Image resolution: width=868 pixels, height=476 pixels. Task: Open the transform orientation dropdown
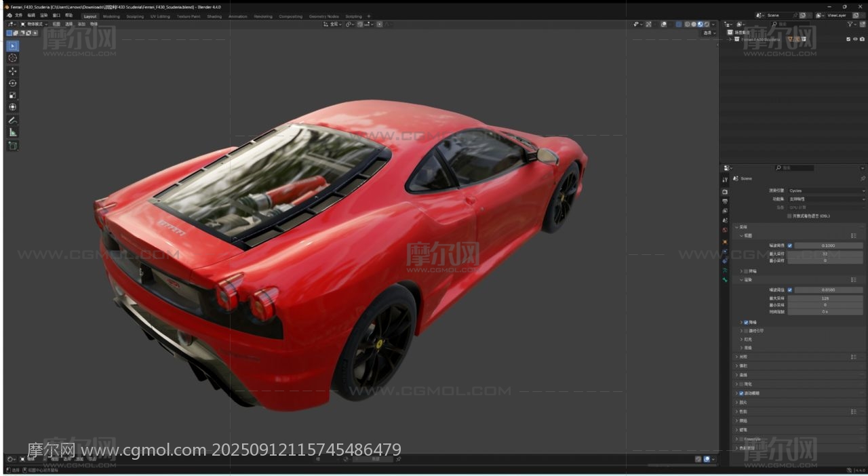(x=333, y=24)
